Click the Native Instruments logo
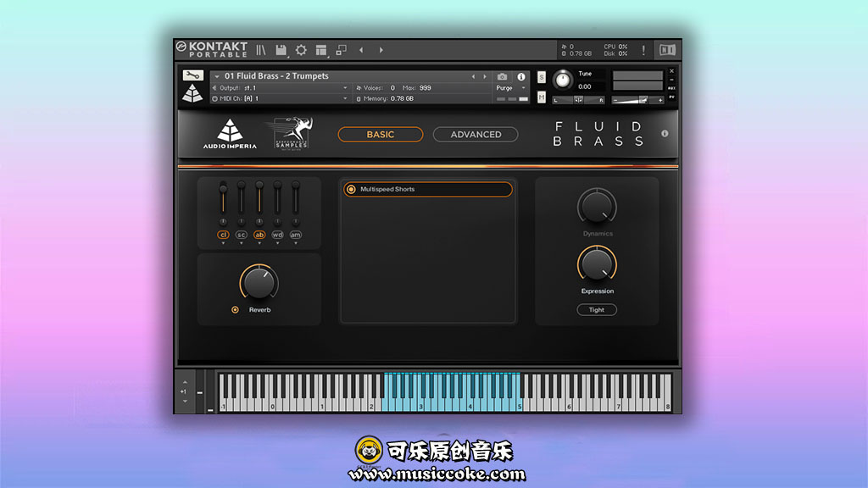 click(x=668, y=50)
